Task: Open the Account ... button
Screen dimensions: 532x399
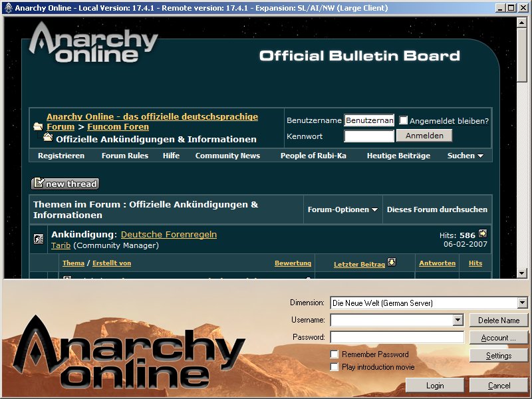Action: click(499, 338)
